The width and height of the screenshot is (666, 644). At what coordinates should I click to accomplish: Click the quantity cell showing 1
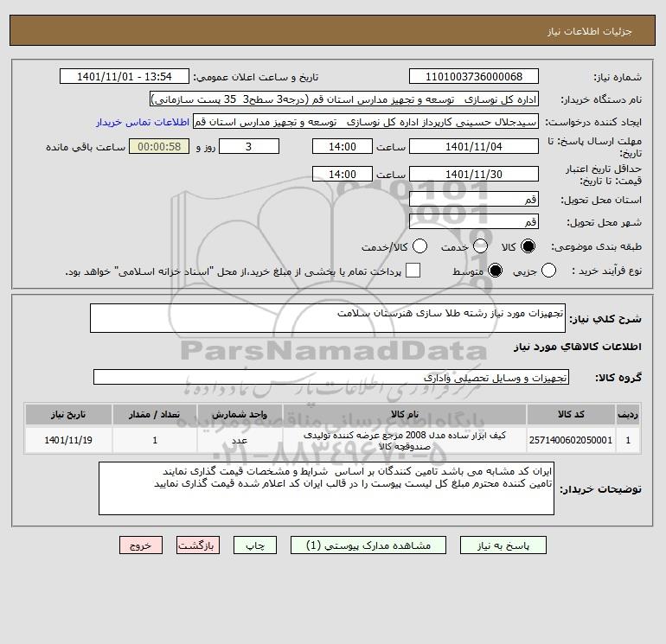click(155, 440)
